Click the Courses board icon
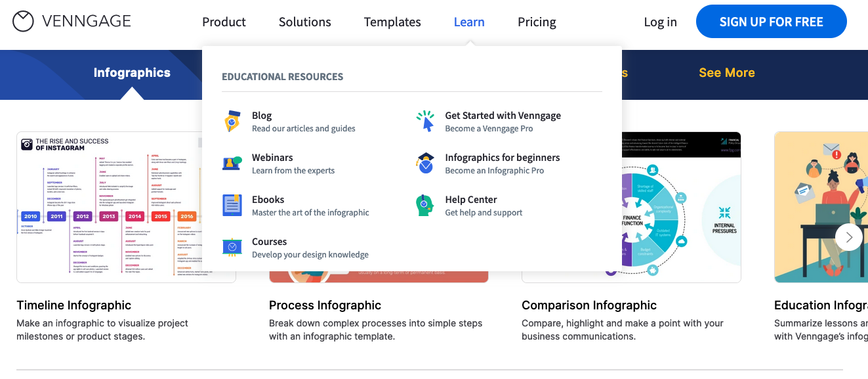Viewport: 868px width, 379px height. 232,247
